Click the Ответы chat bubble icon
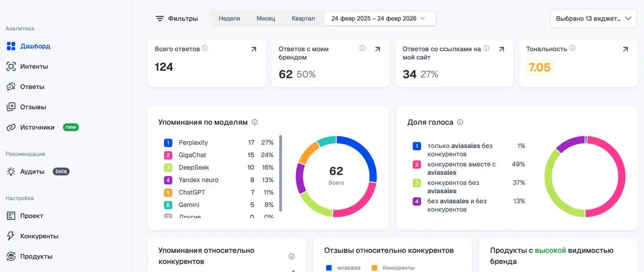Viewport: 644px width, 272px height. [11, 87]
